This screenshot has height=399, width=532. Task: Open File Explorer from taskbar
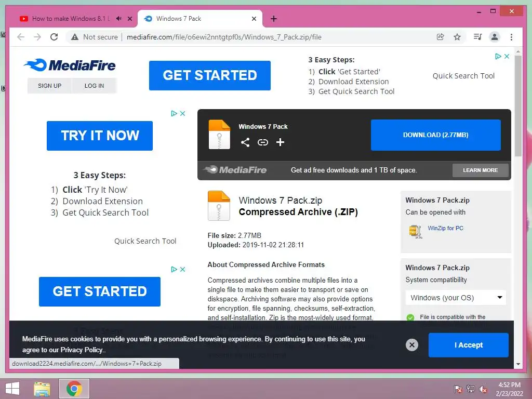coord(42,389)
